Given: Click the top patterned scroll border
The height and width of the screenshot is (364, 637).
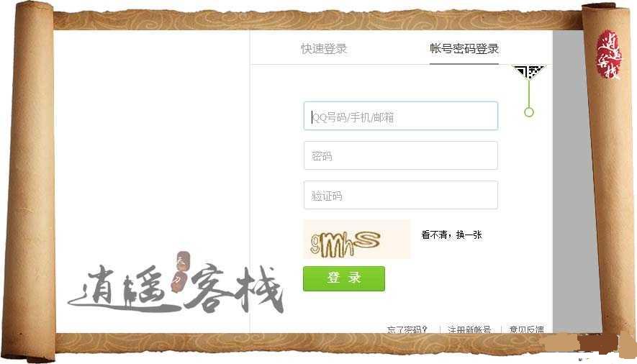Looking at the screenshot, I should [x=318, y=19].
